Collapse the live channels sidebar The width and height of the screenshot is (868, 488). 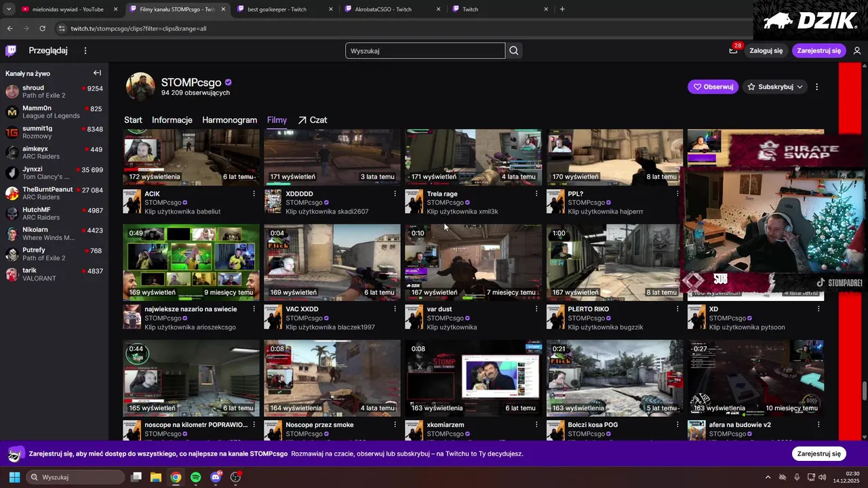tap(97, 73)
